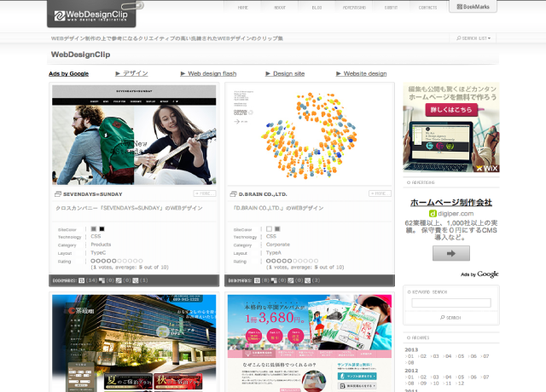546x392 pixels.
Task: Open the ホームページ制作会社 ad headline
Action: click(x=451, y=203)
